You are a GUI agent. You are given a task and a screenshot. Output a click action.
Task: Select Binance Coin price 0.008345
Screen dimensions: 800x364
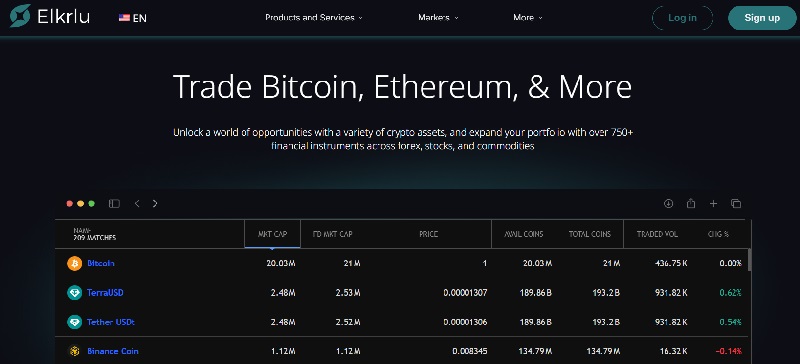tap(469, 351)
